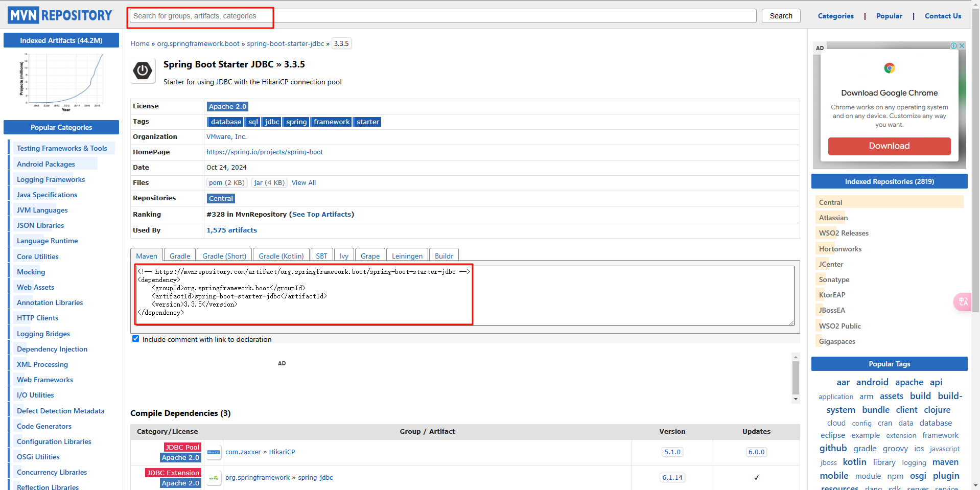Screen dimensions: 980x490
Task: Switch to the Ivy tab
Action: pyautogui.click(x=344, y=256)
